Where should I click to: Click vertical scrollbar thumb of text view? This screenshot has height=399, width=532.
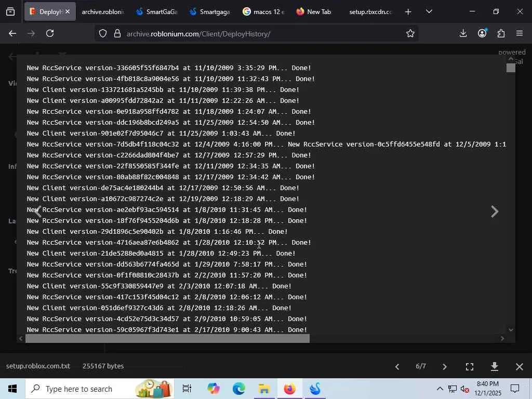pyautogui.click(x=511, y=68)
